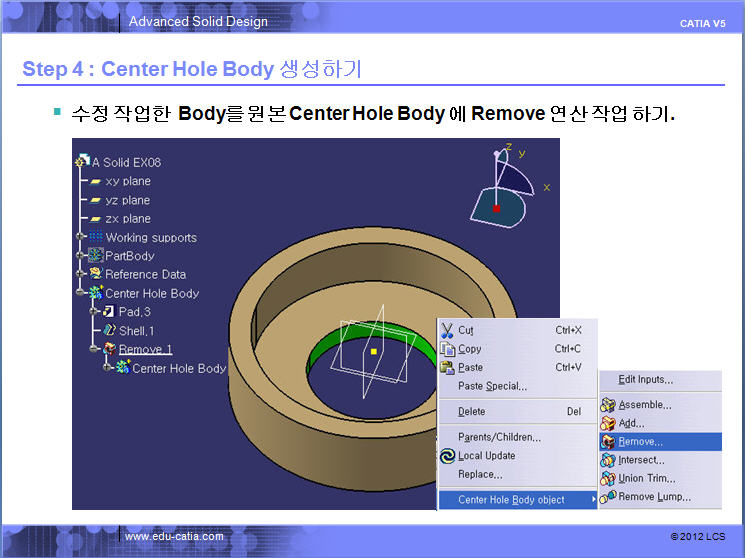Image resolution: width=745 pixels, height=558 pixels.
Task: Select the Intersect operation icon
Action: (607, 460)
